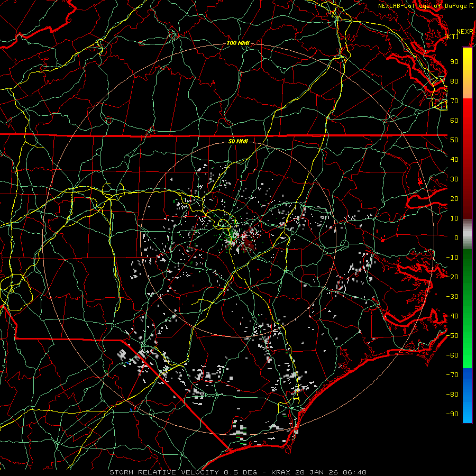Click the 50 value on velocity scale
476x476 pixels.
click(454, 140)
